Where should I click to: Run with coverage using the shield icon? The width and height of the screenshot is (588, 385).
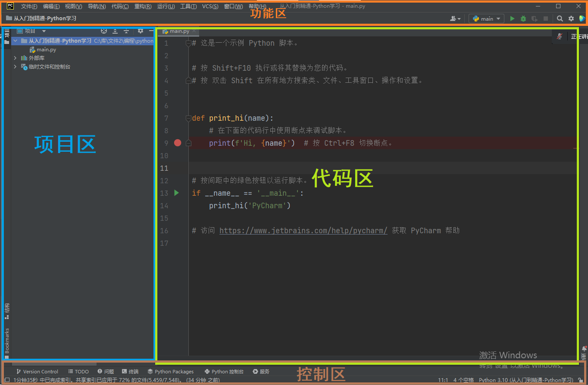[535, 19]
